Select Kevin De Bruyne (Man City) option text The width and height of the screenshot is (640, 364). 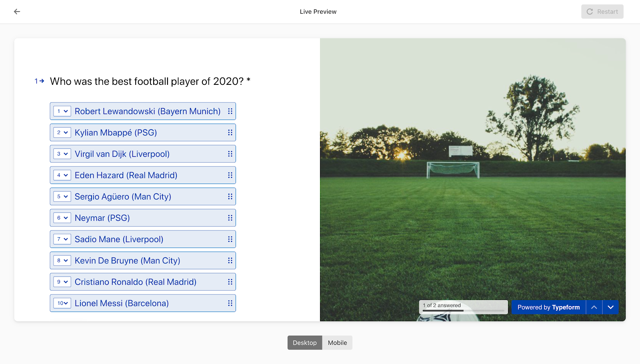(x=128, y=260)
